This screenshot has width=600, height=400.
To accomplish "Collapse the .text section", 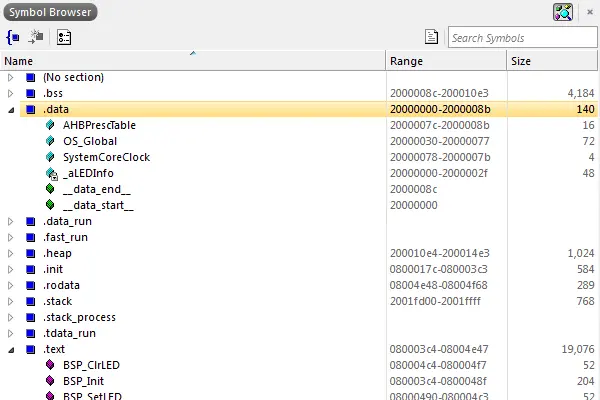I will point(11,349).
